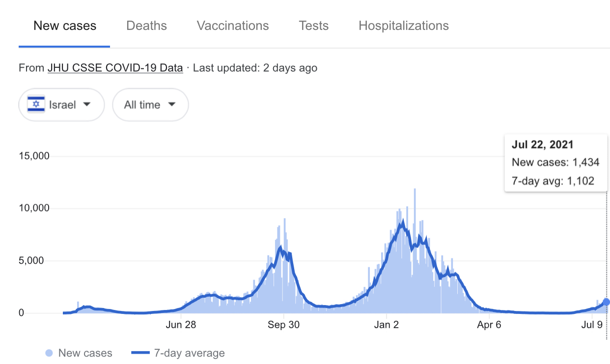Click the New cases legend dot

(49, 353)
